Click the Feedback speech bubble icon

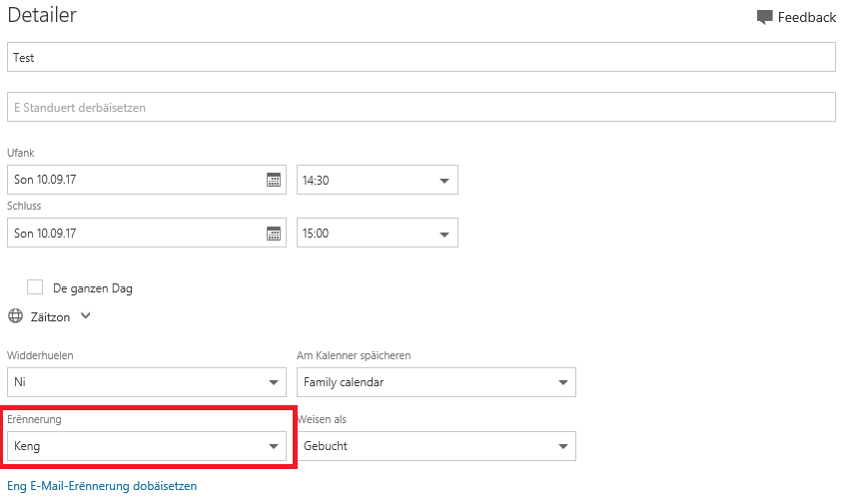click(x=764, y=17)
